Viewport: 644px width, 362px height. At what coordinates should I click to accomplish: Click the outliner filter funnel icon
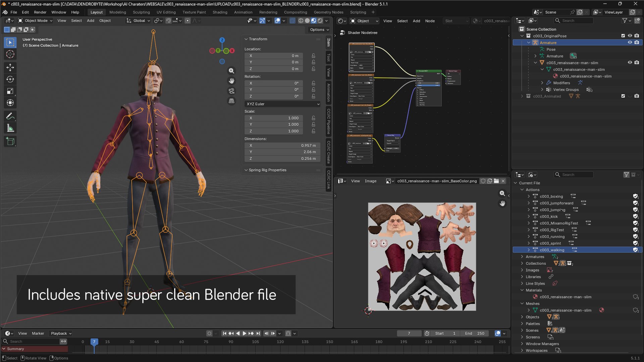pos(625,21)
